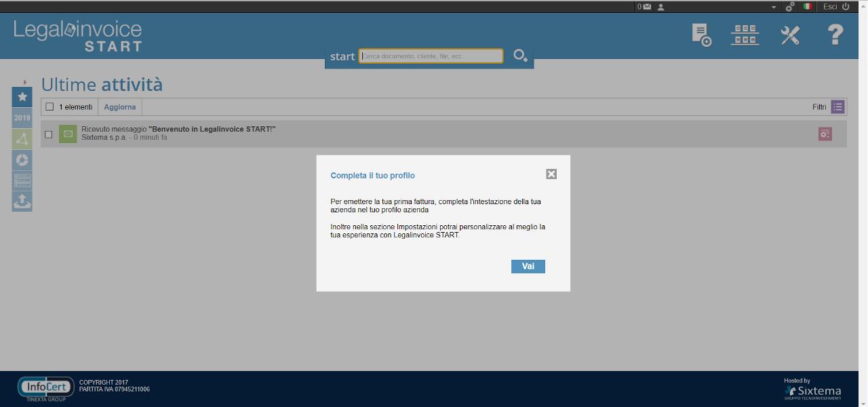This screenshot has height=407, width=868.
Task: Open the gears settings icon
Action: pos(790,7)
